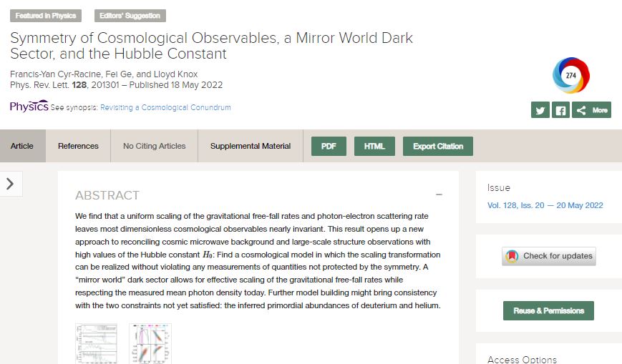Select the Article tab
Screen dimensions: 622x364
[x=22, y=146]
